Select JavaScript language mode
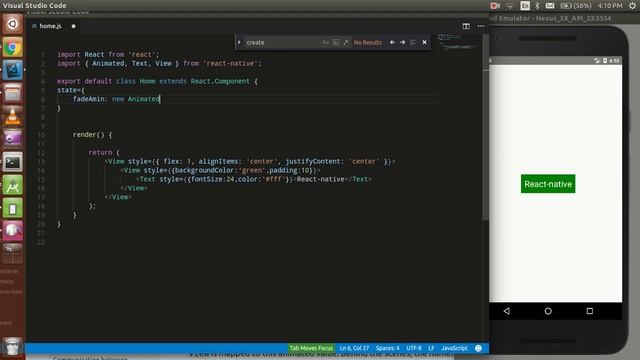This screenshot has height=360, width=640. [x=454, y=348]
